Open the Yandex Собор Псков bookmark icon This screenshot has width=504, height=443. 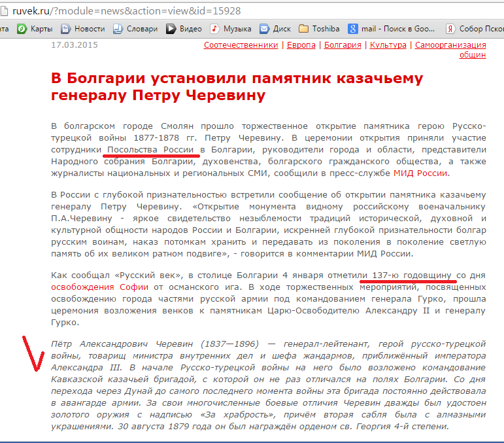pos(450,29)
